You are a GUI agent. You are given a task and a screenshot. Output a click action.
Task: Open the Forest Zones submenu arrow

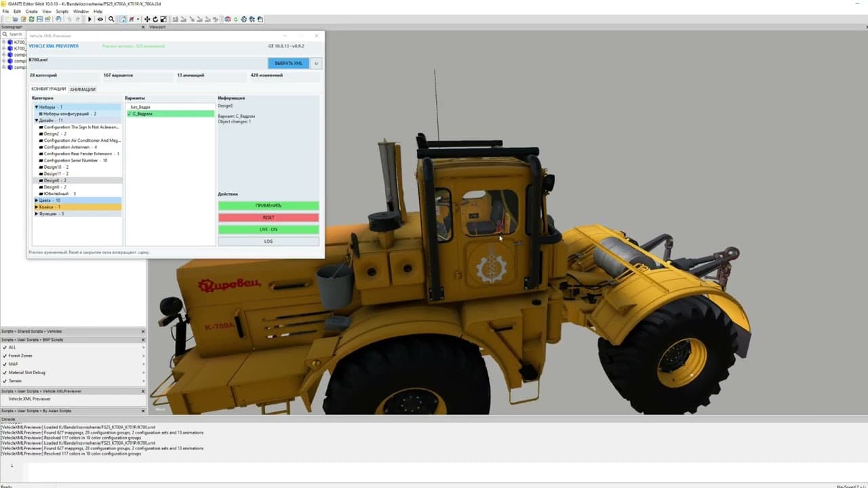(x=144, y=356)
